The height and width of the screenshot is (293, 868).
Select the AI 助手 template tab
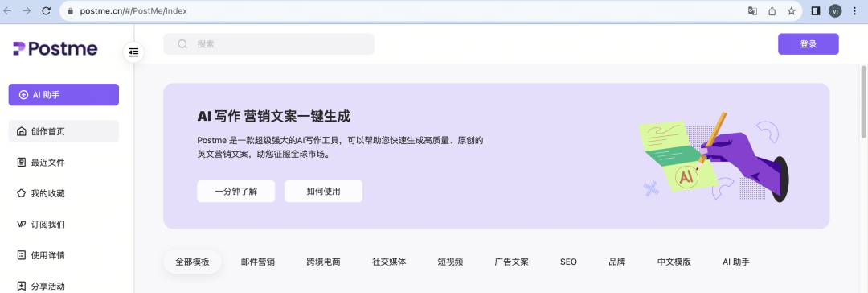coord(736,262)
